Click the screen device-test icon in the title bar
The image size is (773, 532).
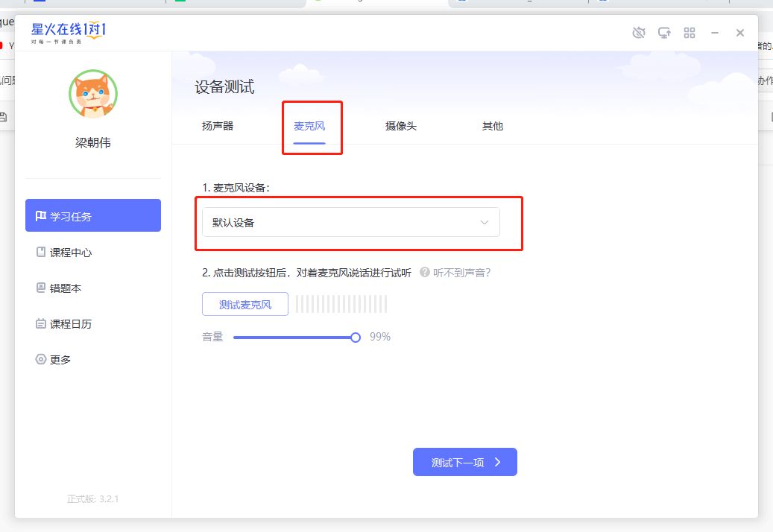(664, 33)
